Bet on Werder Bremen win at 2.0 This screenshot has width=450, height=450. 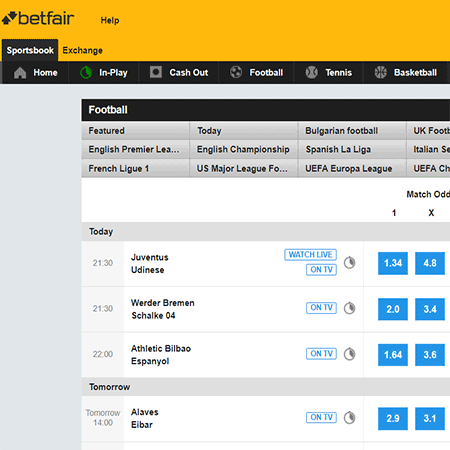click(x=393, y=309)
